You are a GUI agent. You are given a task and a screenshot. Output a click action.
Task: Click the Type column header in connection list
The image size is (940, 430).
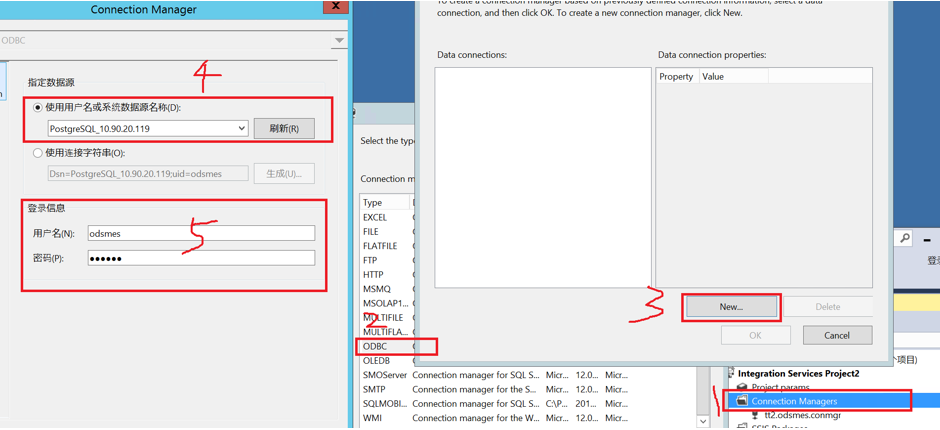coord(384,203)
